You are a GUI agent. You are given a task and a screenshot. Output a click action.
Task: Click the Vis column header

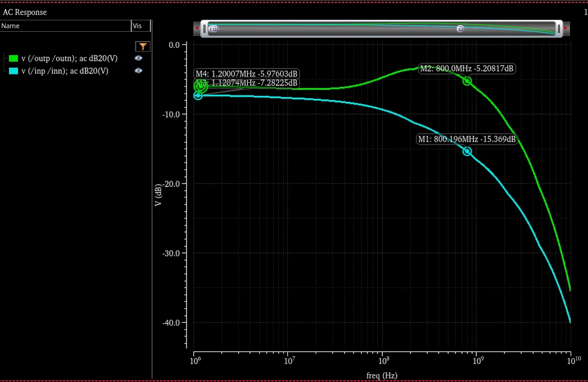pos(140,26)
